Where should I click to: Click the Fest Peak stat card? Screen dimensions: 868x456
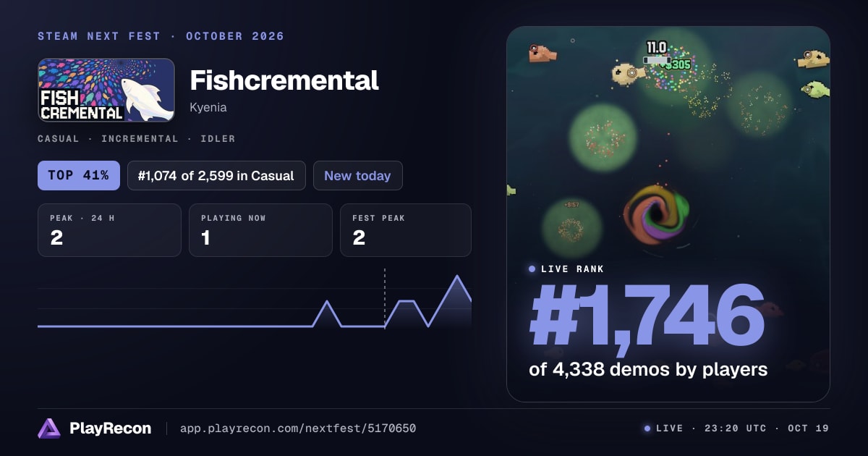(x=405, y=230)
